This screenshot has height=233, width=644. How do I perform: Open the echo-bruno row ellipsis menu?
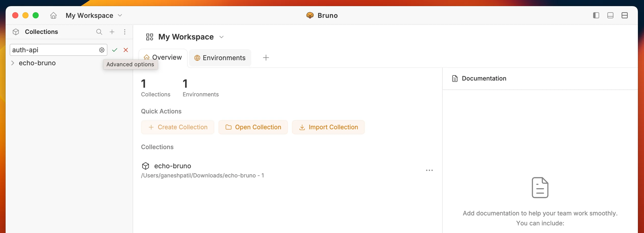[429, 170]
